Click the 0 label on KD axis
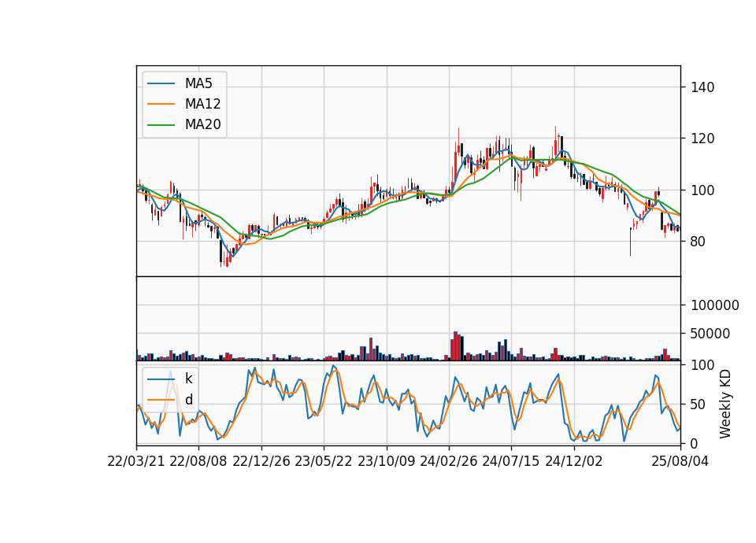 pyautogui.click(x=695, y=444)
